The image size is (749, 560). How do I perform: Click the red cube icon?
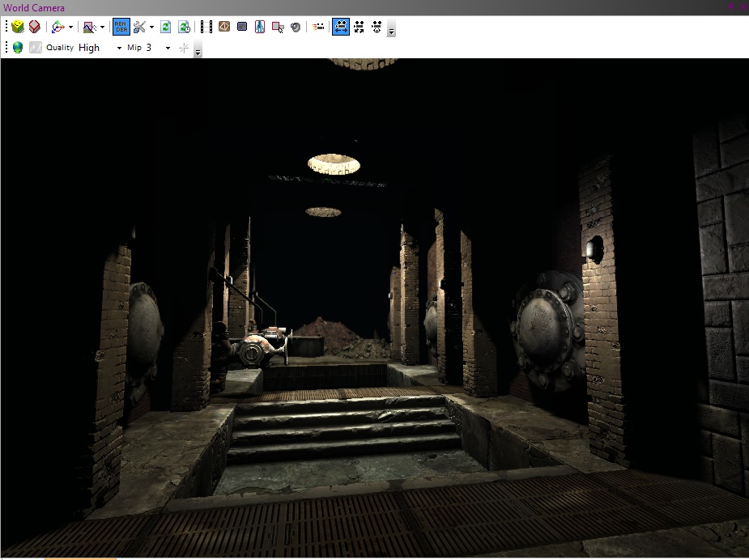34,27
